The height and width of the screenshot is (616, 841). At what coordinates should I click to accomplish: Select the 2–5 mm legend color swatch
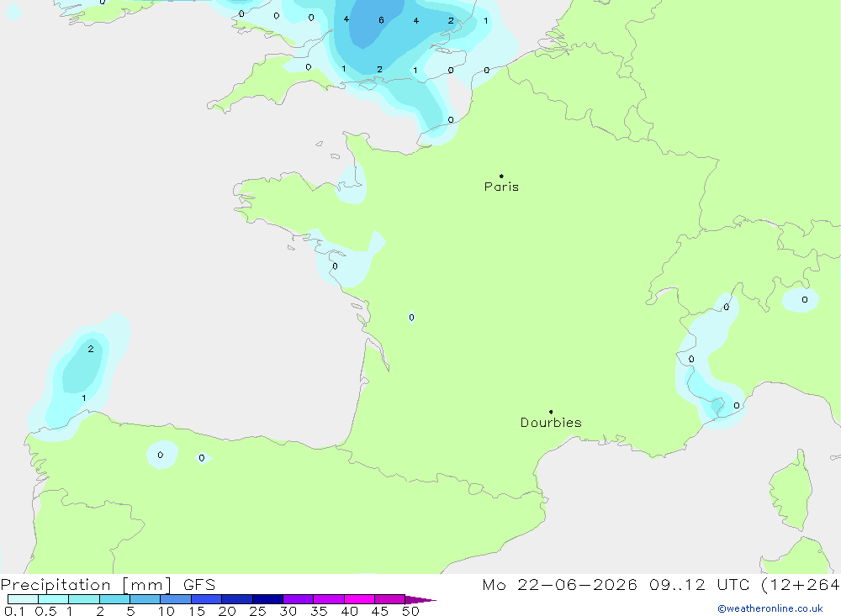114,599
